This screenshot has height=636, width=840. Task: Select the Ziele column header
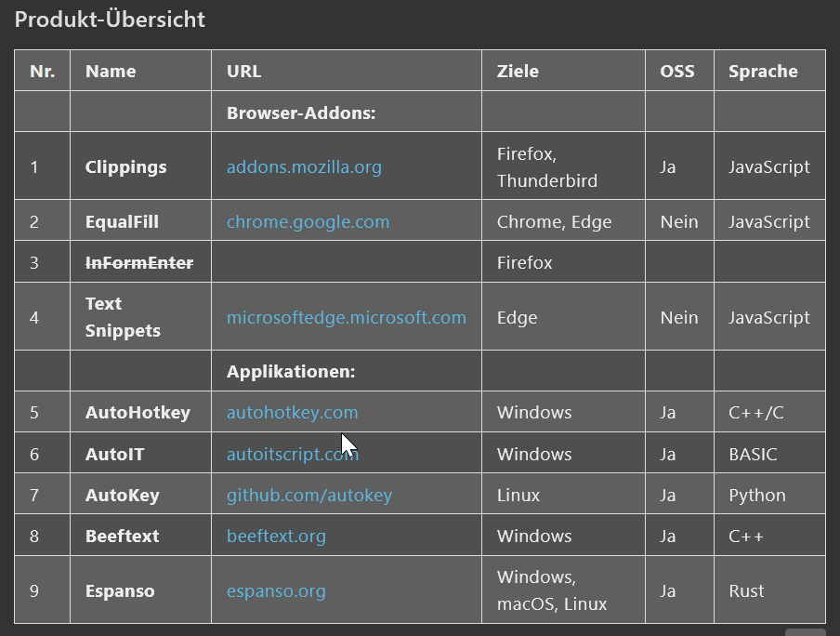click(x=518, y=72)
